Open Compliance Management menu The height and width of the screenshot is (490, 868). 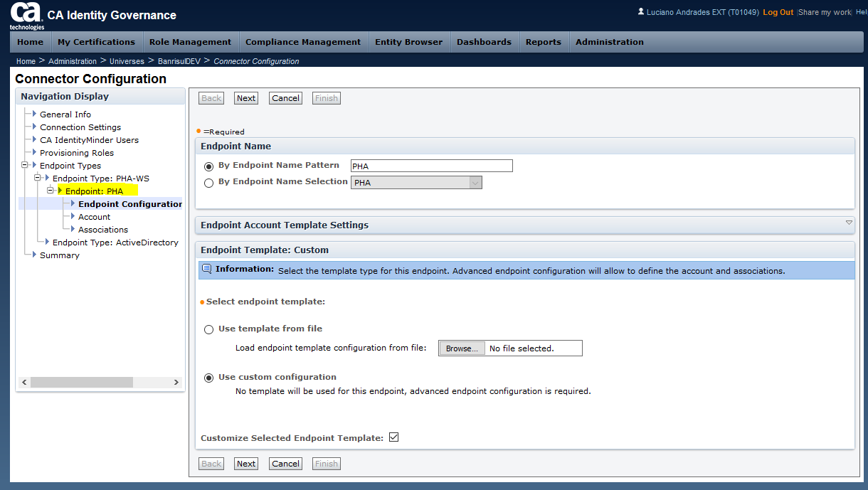303,42
